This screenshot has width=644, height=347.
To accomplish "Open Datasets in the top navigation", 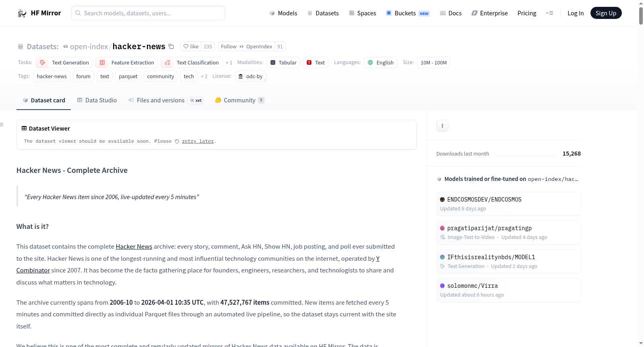I will [323, 13].
